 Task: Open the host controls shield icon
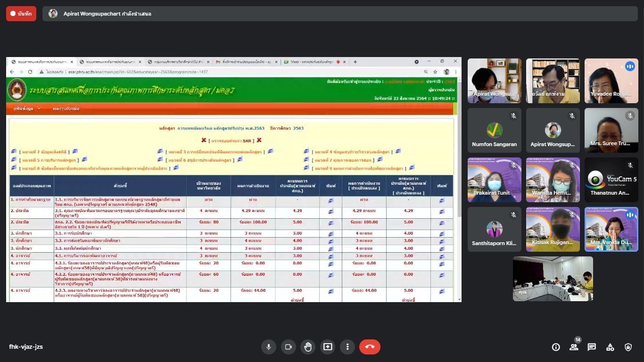coord(628,347)
